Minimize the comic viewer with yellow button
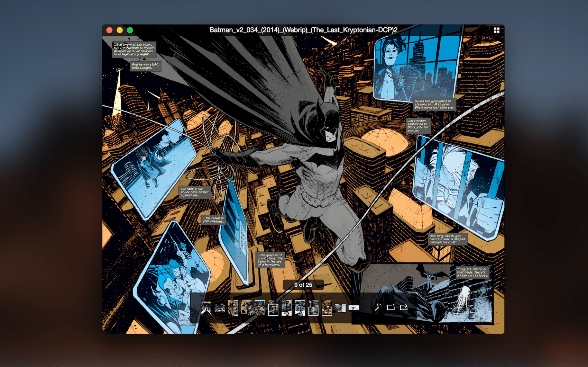This screenshot has height=367, width=588. point(120,30)
